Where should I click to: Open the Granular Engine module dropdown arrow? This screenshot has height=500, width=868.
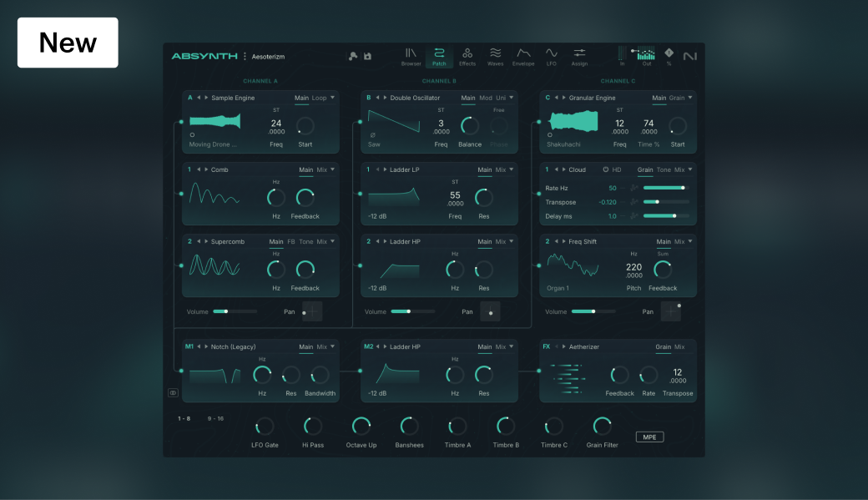pyautogui.click(x=690, y=98)
